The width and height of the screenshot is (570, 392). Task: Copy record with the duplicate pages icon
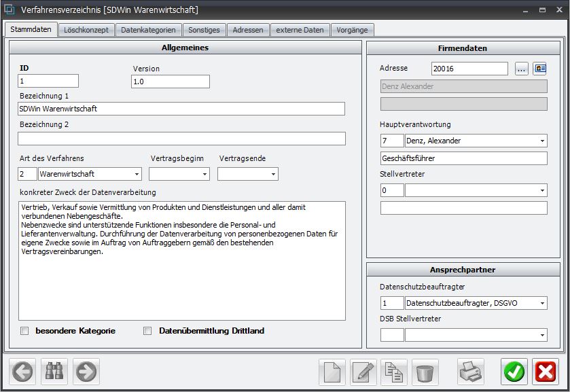(x=394, y=372)
